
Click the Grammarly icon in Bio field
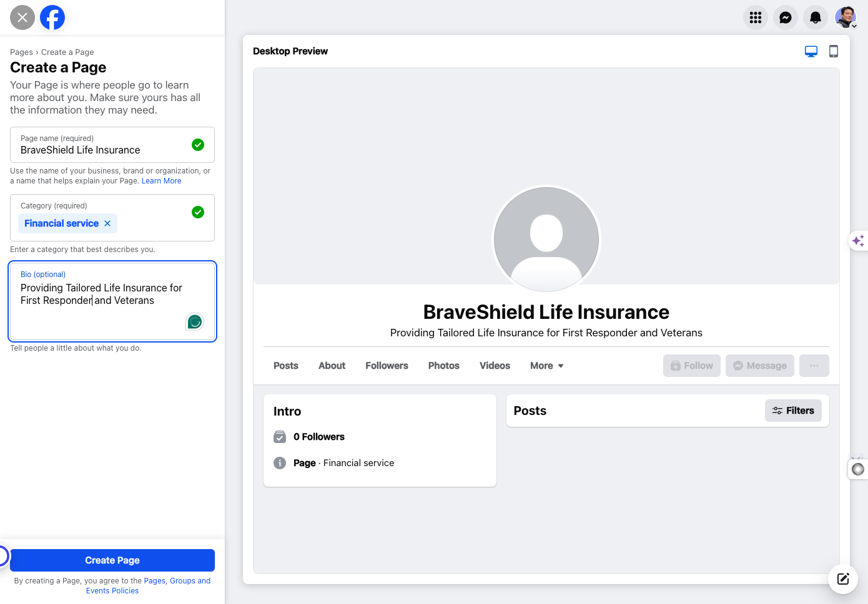(195, 322)
